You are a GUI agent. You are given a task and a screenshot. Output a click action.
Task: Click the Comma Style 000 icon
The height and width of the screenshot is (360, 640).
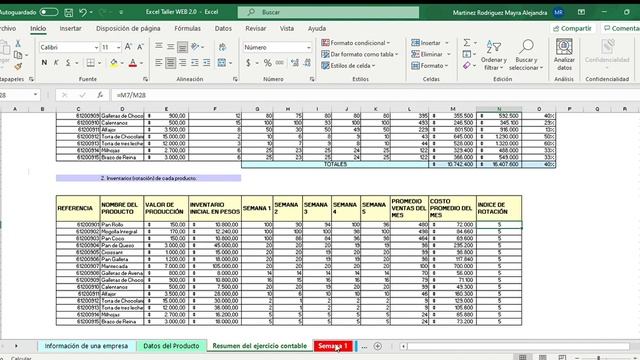pyautogui.click(x=280, y=63)
